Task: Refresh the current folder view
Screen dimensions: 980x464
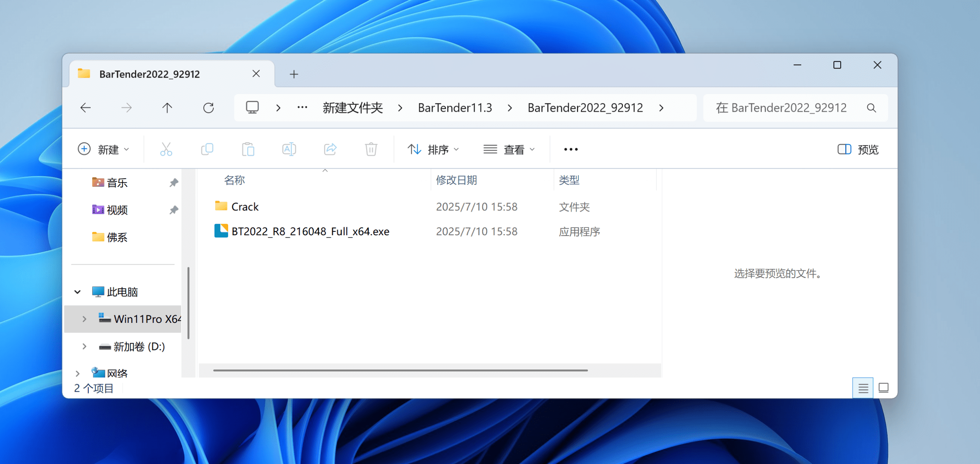Action: pyautogui.click(x=208, y=108)
